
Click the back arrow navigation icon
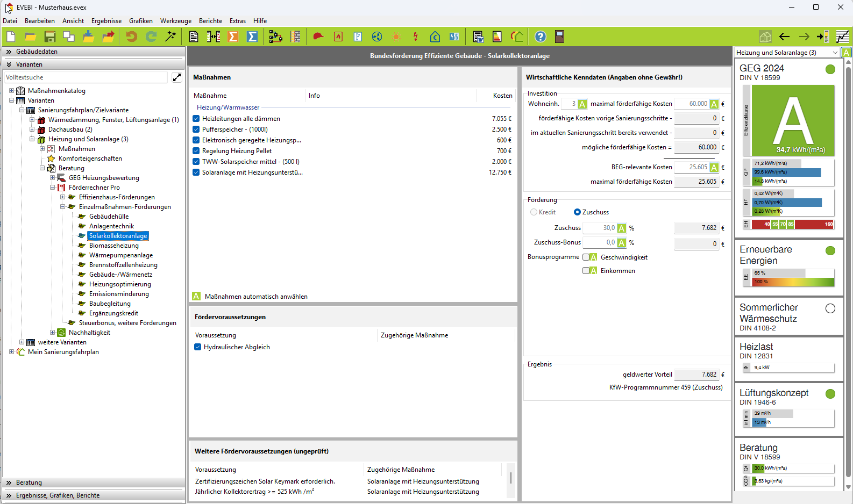click(784, 37)
